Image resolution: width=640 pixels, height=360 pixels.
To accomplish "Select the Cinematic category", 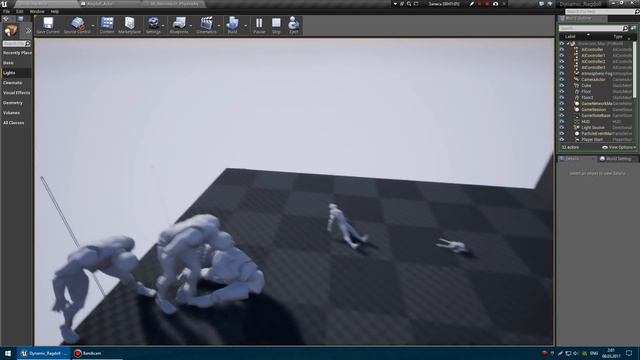I will (x=16, y=83).
